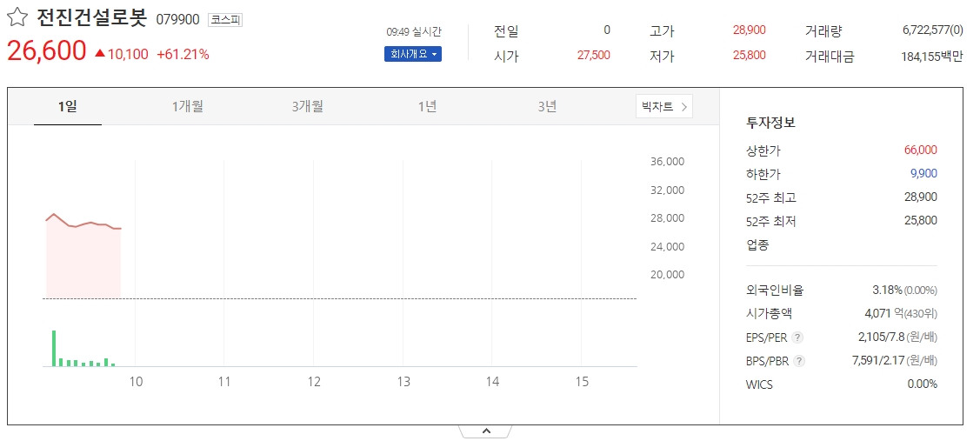The image size is (980, 441).
Task: Click the 10 o'clock x-axis label
Action: point(136,382)
